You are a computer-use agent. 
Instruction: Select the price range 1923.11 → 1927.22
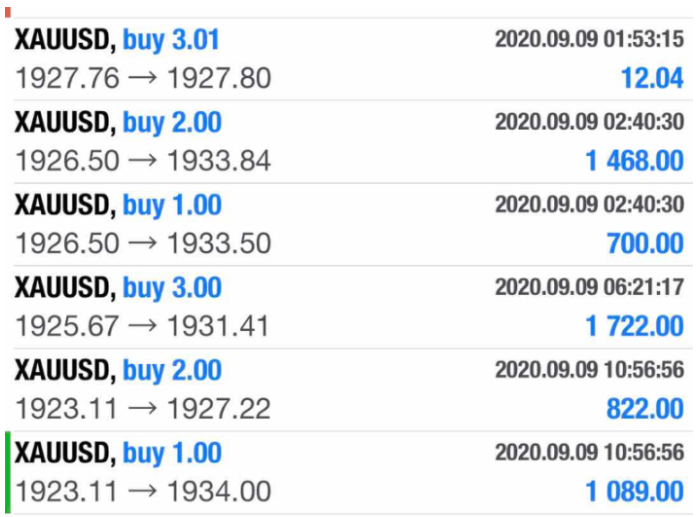pos(144,408)
